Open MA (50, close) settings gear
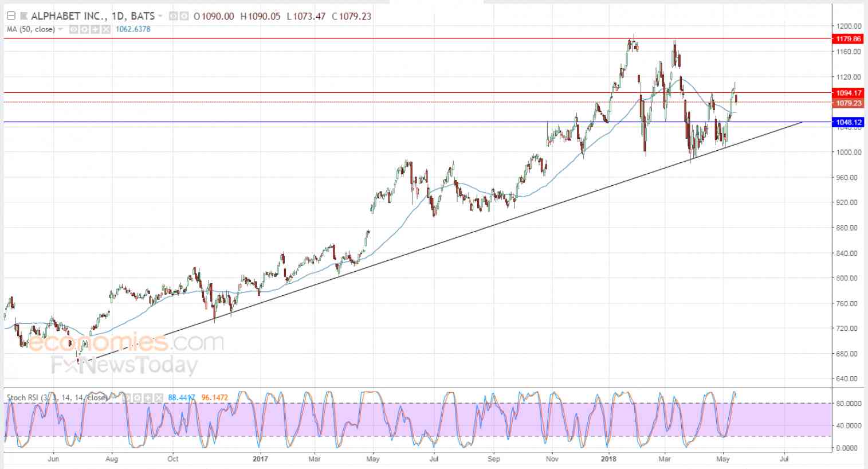 (x=84, y=29)
